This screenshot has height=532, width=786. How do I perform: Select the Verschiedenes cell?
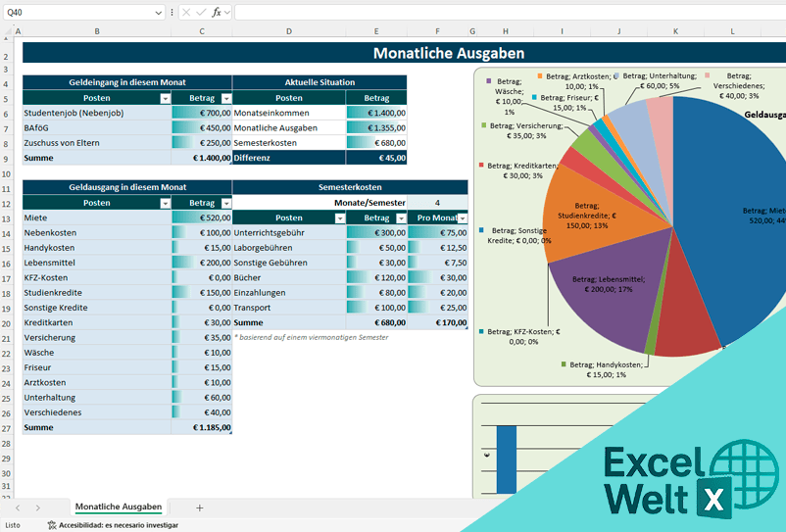97,412
